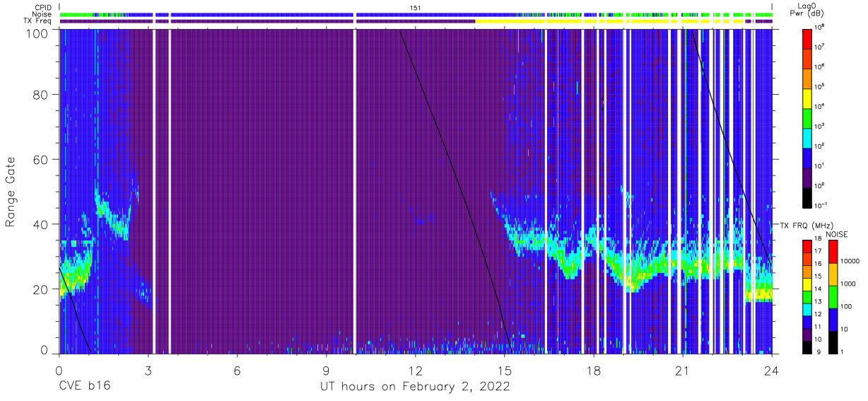The height and width of the screenshot is (401, 868).
Task: Click x-axis tick label '6'
Action: (x=237, y=371)
